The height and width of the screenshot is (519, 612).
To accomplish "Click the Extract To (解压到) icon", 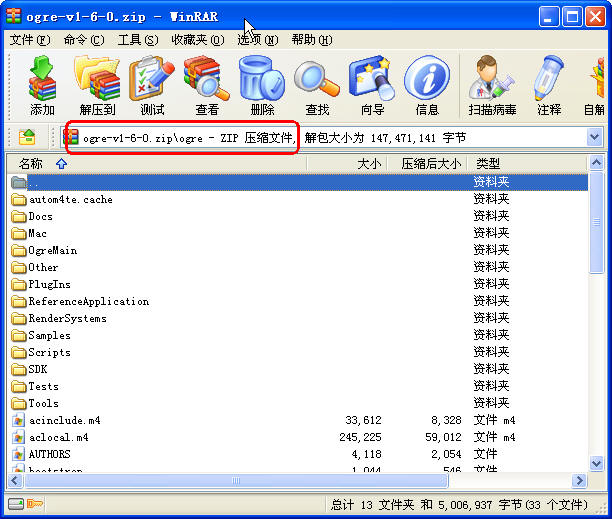I will point(97,78).
